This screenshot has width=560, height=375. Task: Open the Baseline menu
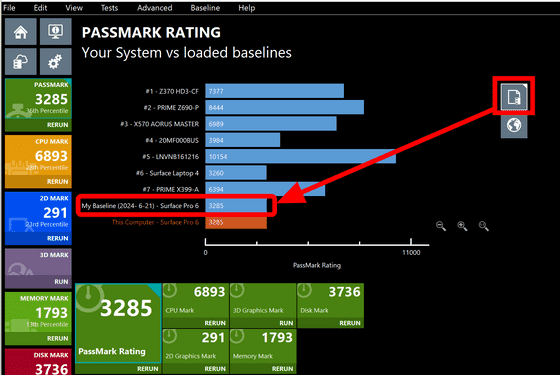[205, 8]
